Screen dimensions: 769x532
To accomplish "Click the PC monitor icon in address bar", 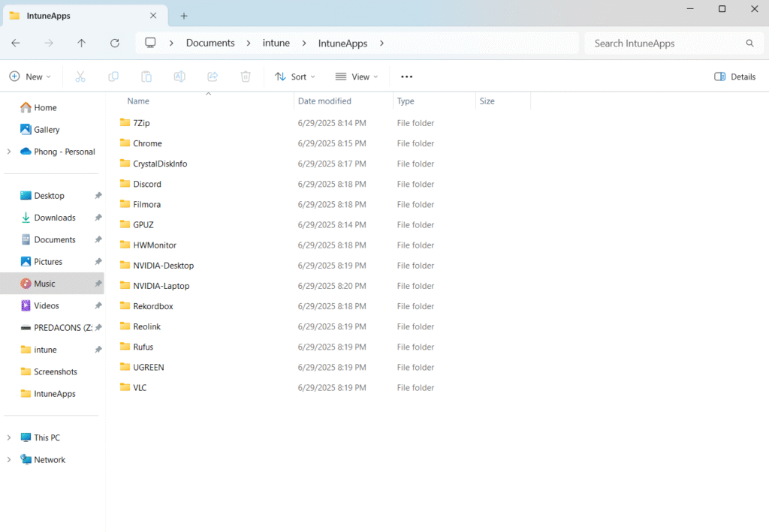I will point(150,43).
